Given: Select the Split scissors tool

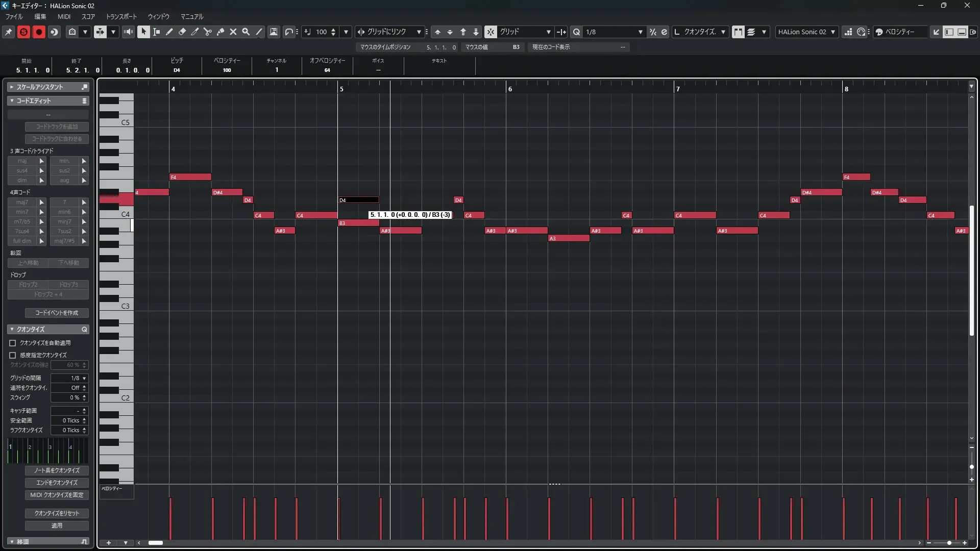Looking at the screenshot, I should [x=207, y=32].
